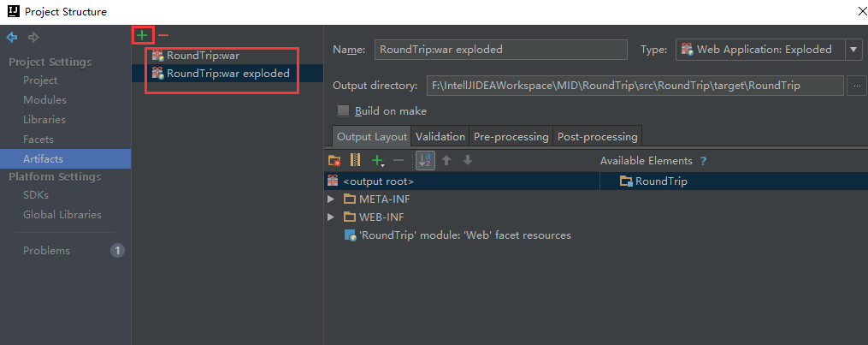Move element up with up arrow
Viewport: 868px width, 345px height.
446,161
